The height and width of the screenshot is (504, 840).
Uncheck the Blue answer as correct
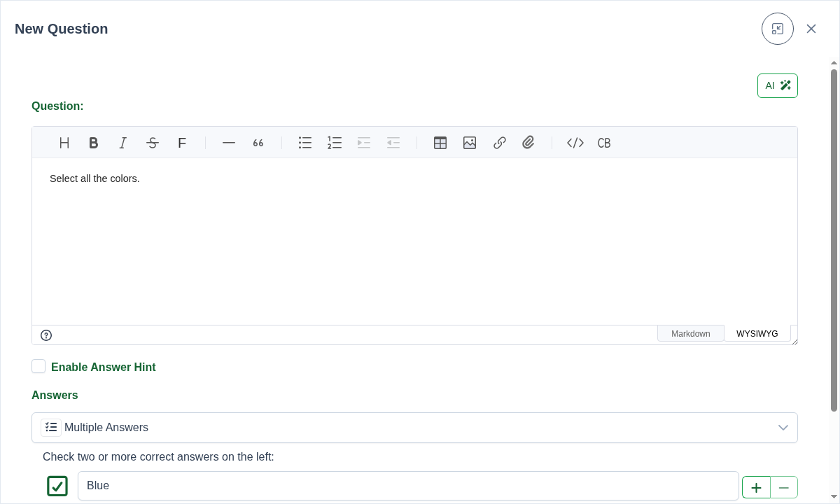pos(57,486)
